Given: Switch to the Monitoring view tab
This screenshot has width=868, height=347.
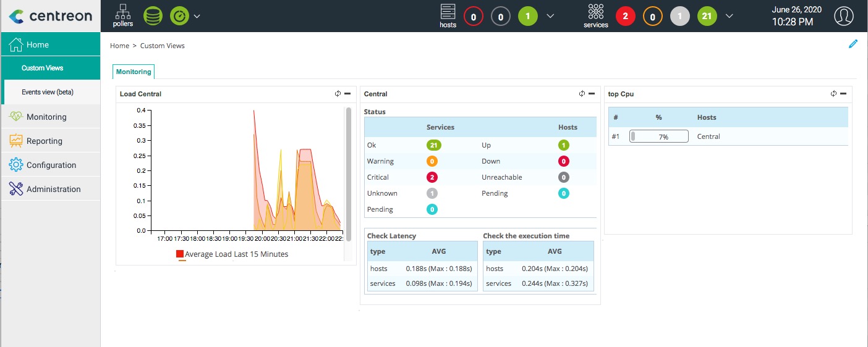Looking at the screenshot, I should [x=134, y=72].
